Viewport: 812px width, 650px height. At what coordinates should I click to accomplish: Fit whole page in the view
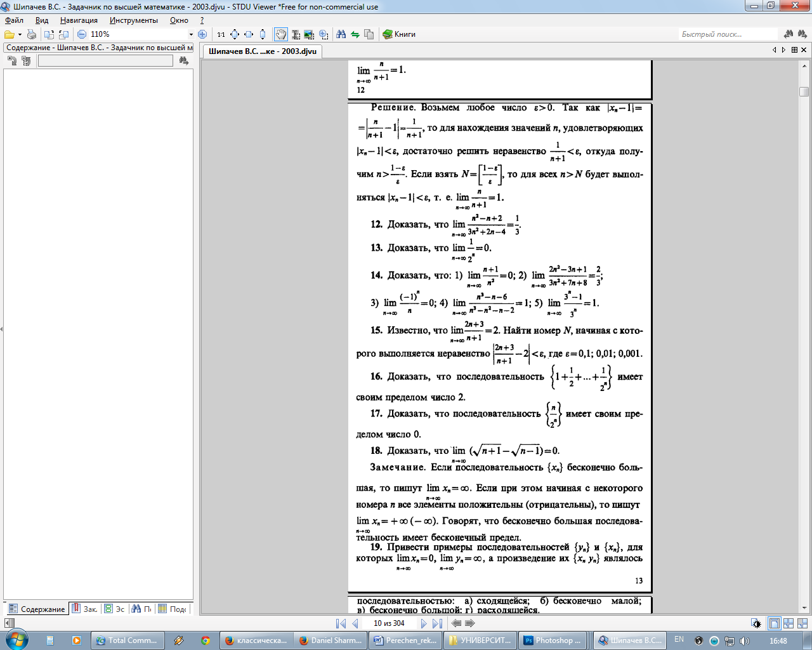(235, 34)
